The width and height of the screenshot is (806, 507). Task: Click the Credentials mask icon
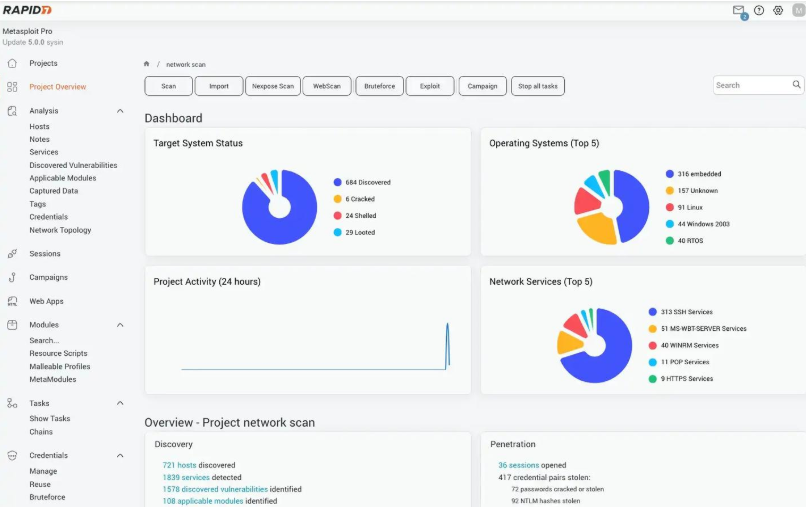12,456
